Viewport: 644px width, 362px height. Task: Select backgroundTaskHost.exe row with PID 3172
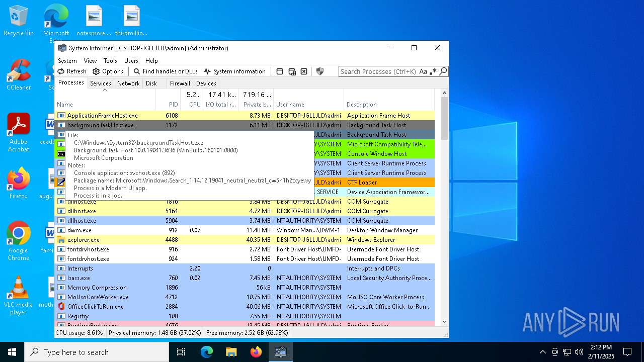point(245,125)
